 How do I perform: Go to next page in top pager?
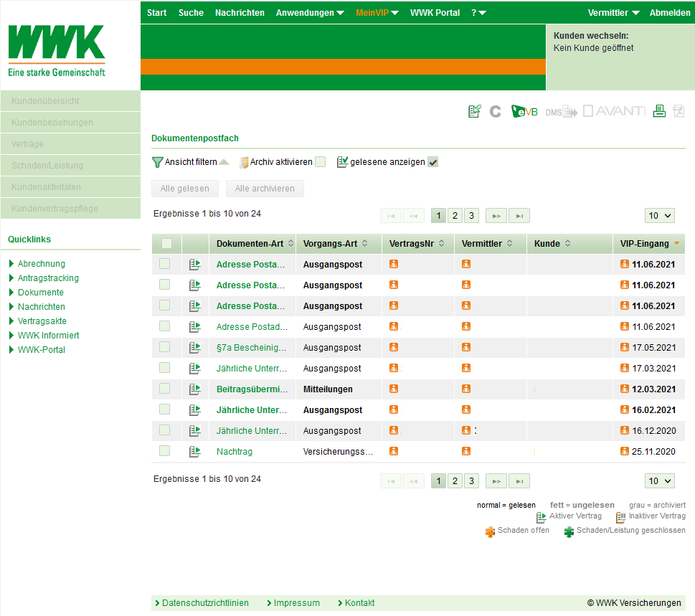click(496, 216)
